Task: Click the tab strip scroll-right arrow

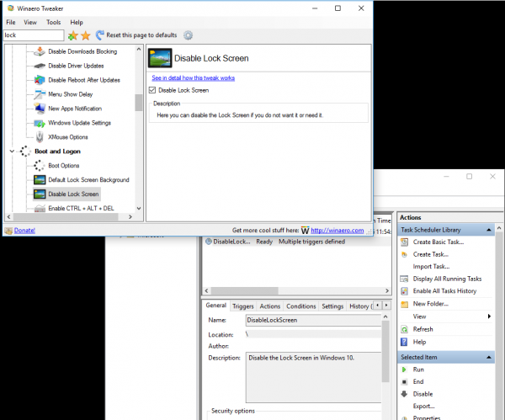Action: (386, 305)
